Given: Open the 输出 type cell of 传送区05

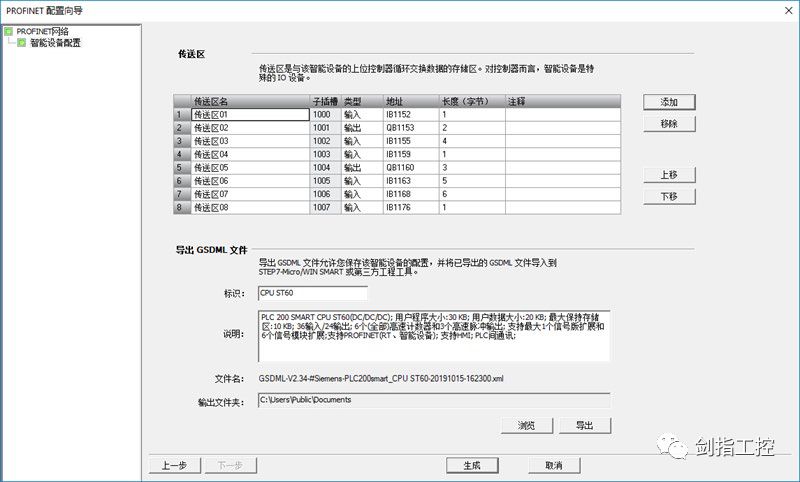Looking at the screenshot, I should pyautogui.click(x=362, y=168).
